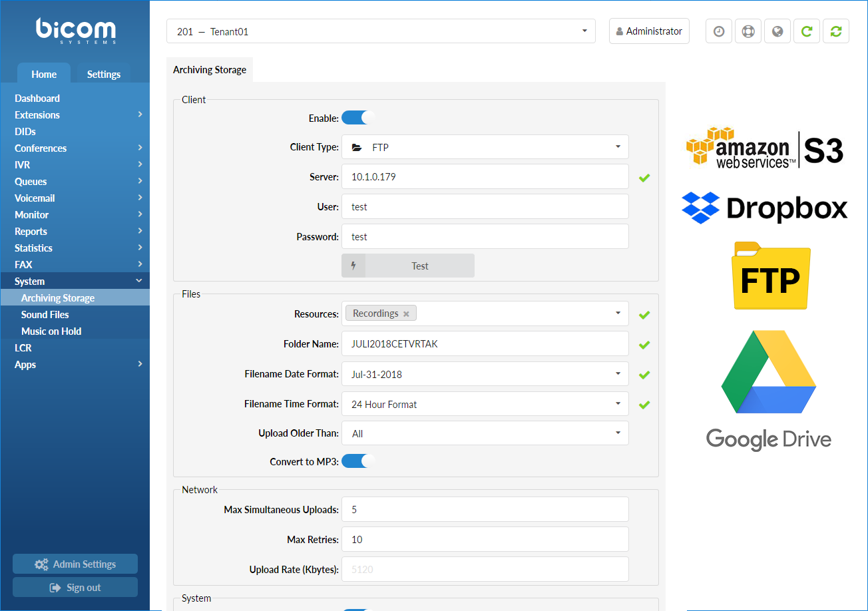868x611 pixels.
Task: Expand the Monitor menu
Action: click(75, 214)
